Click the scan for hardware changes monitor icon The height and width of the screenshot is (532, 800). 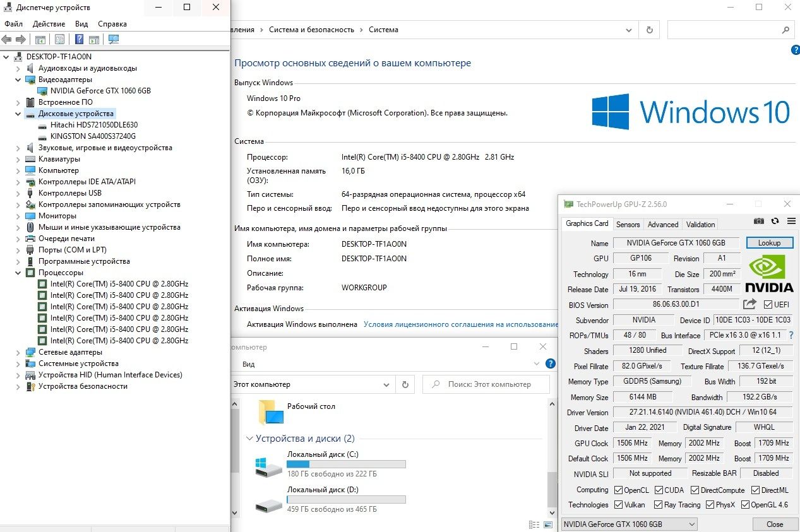click(114, 40)
